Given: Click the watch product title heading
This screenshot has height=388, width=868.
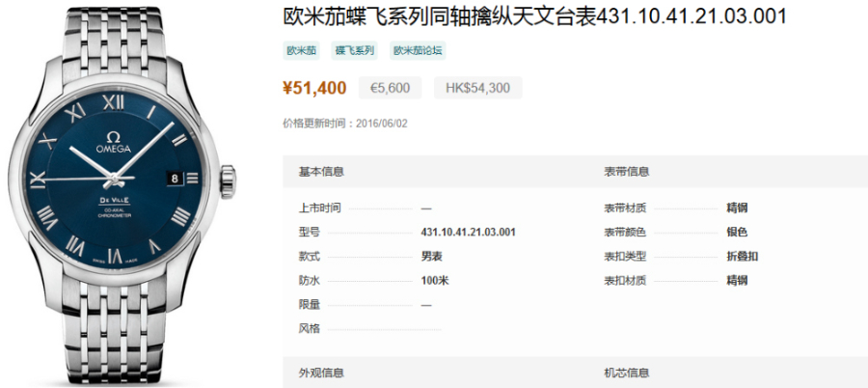Looking at the screenshot, I should click(534, 17).
